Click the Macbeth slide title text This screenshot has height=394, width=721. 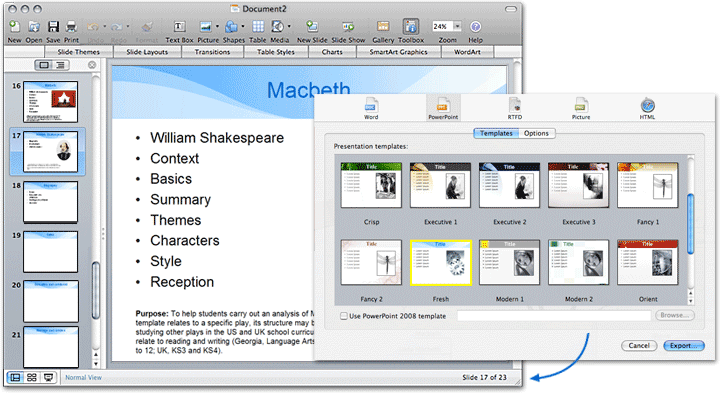[x=309, y=90]
